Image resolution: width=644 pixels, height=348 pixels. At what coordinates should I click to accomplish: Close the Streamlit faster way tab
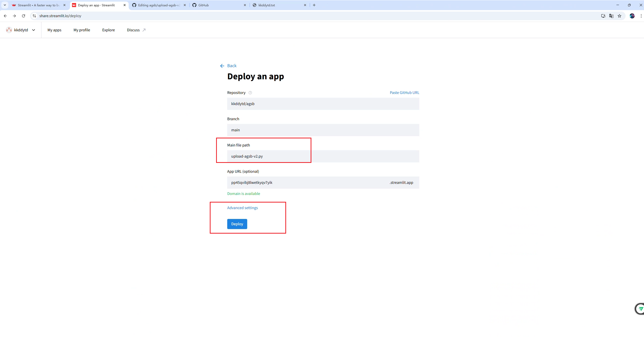(x=64, y=5)
